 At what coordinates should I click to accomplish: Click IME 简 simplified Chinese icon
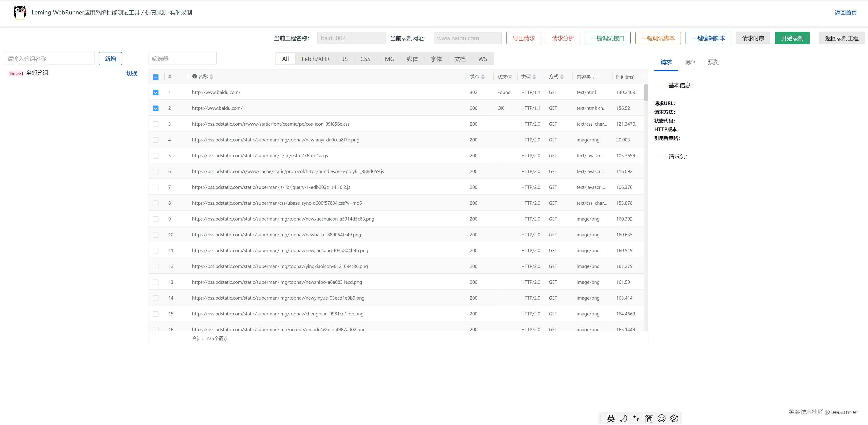[x=649, y=418]
